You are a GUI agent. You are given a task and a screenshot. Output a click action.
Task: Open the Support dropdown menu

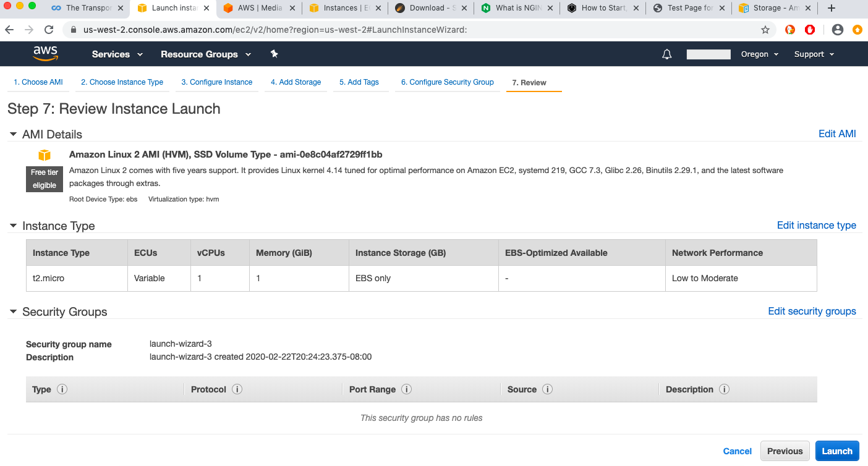(x=814, y=54)
